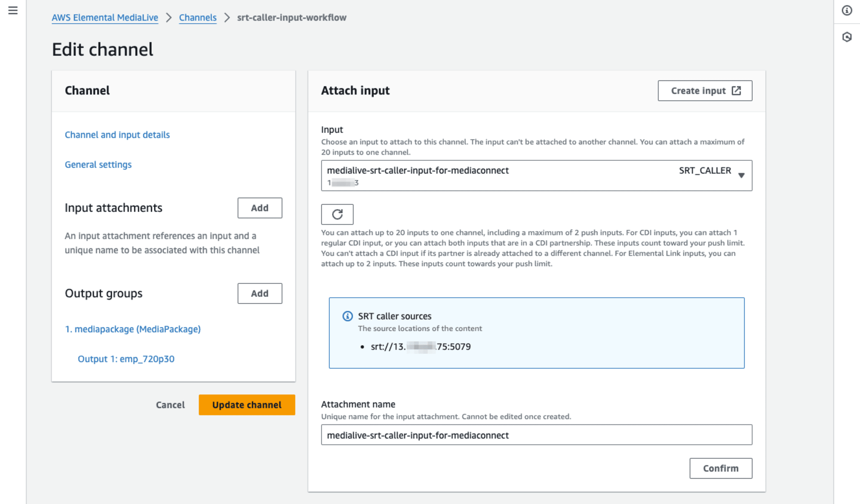
Task: Click the external link icon on Create input
Action: tap(736, 90)
